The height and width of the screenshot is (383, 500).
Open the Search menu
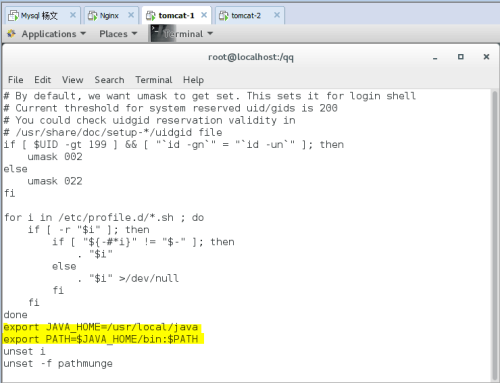(x=109, y=80)
